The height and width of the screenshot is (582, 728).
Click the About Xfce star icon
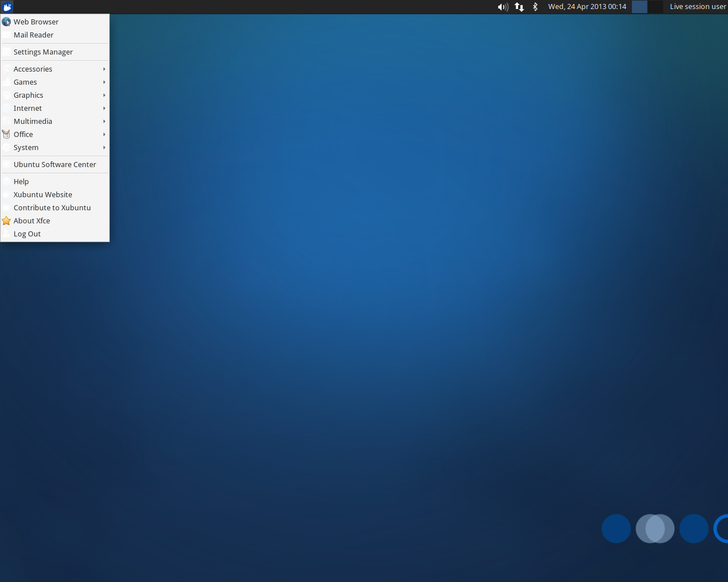coord(6,221)
